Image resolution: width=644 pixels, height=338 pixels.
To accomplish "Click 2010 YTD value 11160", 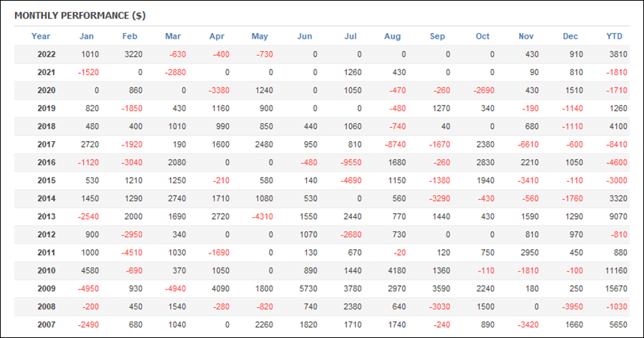I will coord(616,271).
